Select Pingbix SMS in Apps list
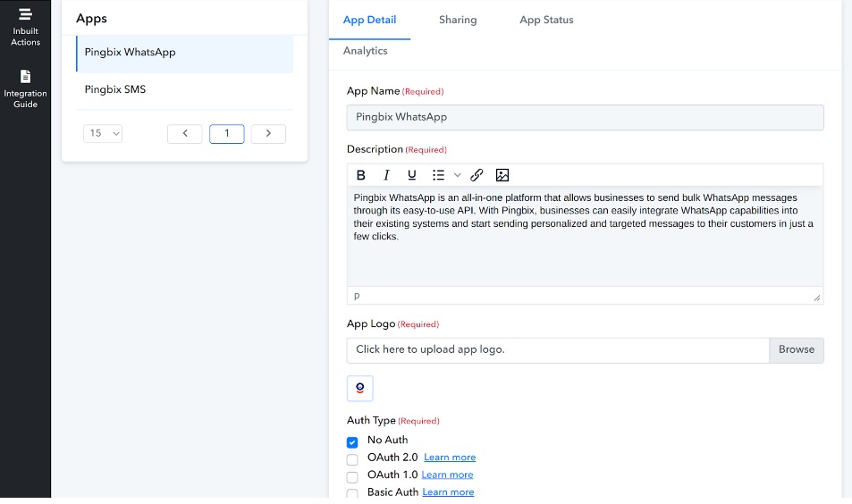The width and height of the screenshot is (852, 504). (185, 89)
